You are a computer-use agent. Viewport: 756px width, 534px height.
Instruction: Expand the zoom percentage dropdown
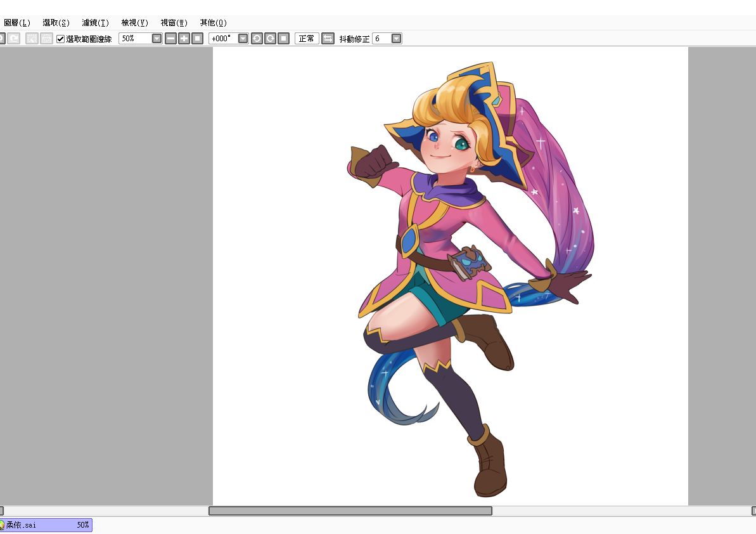pos(157,39)
